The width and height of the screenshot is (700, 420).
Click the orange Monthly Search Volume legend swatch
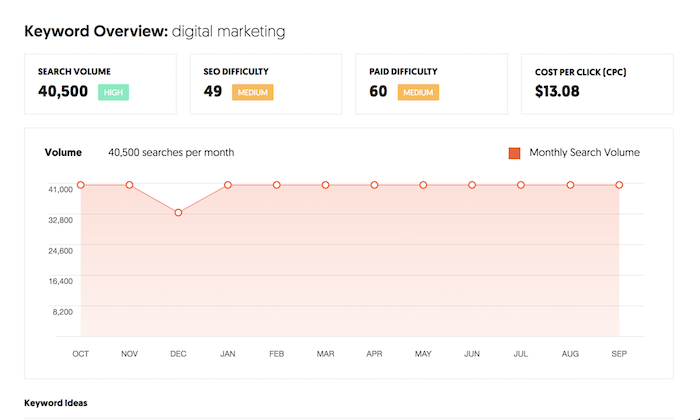click(x=514, y=153)
